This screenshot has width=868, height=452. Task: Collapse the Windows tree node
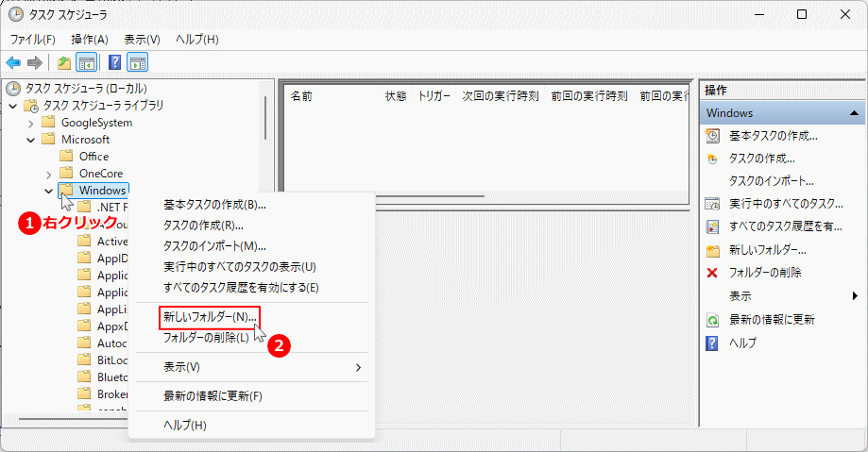pyautogui.click(x=49, y=192)
